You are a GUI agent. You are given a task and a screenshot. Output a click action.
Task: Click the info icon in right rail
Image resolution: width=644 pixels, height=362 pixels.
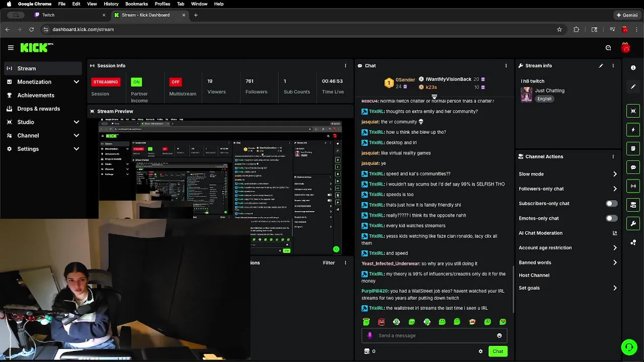point(633,67)
